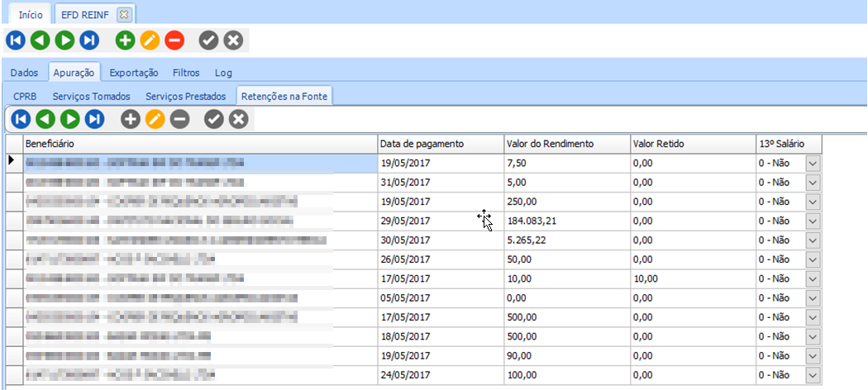Sort by 13º Salário column header
868x390 pixels.
click(789, 144)
